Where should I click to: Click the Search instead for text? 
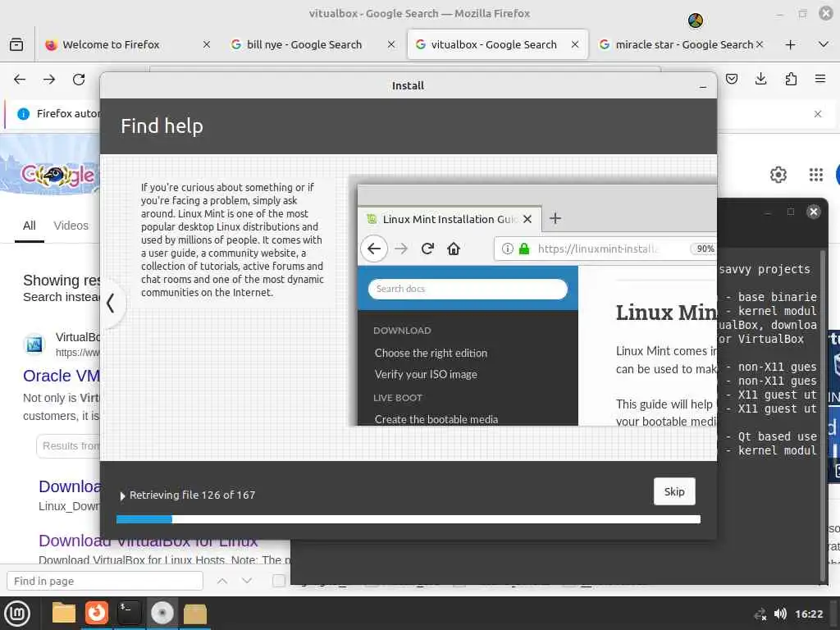pos(62,297)
